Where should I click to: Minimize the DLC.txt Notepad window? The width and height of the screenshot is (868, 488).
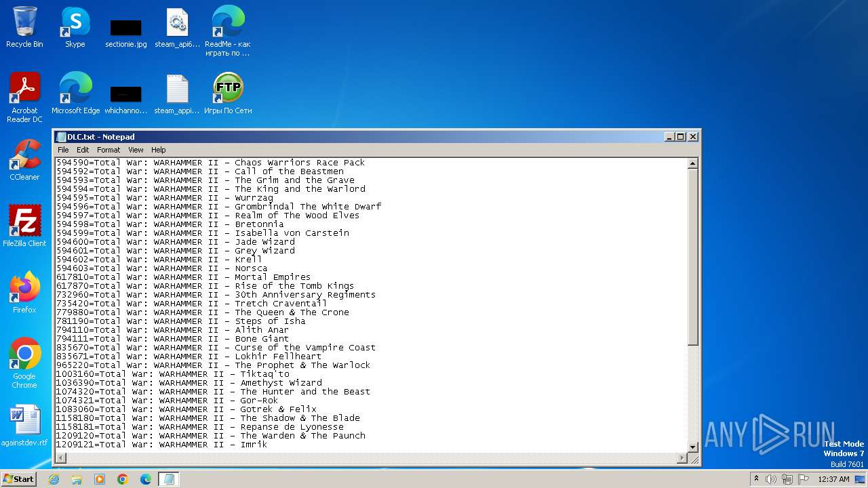[x=669, y=136]
